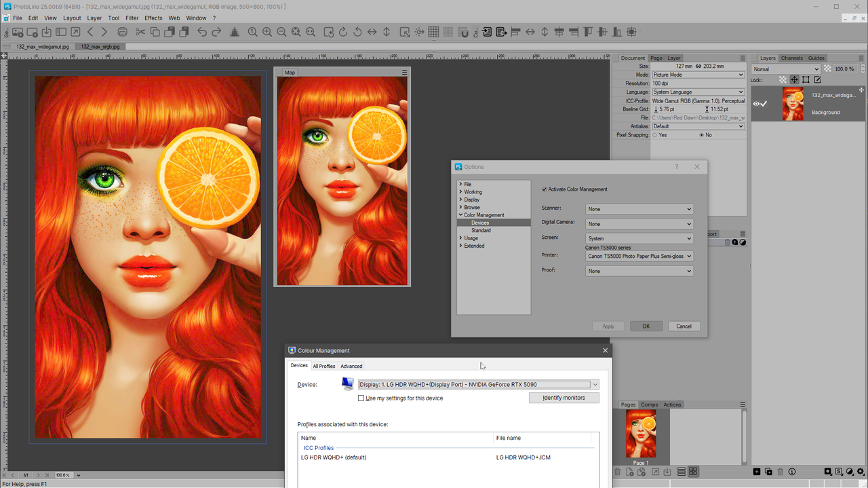Click the rotate counter-clockwise icon
The image size is (868, 488).
click(357, 32)
